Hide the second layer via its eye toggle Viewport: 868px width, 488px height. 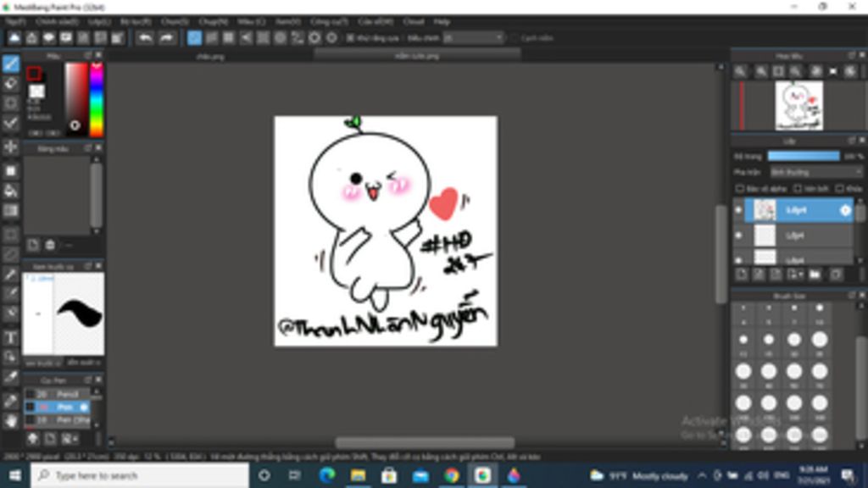(738, 236)
